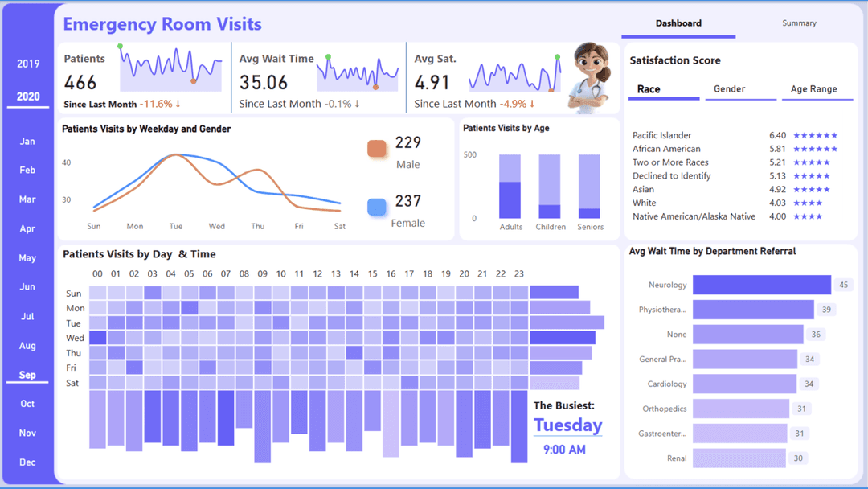Screen dimensions: 868x489
Task: Click the nurse avatar illustration
Action: (x=591, y=77)
